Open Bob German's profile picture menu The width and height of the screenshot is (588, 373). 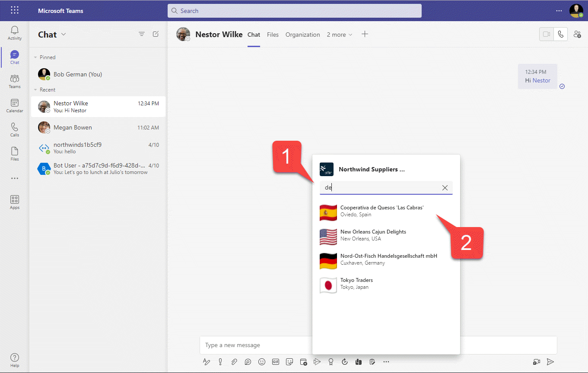pyautogui.click(x=576, y=10)
